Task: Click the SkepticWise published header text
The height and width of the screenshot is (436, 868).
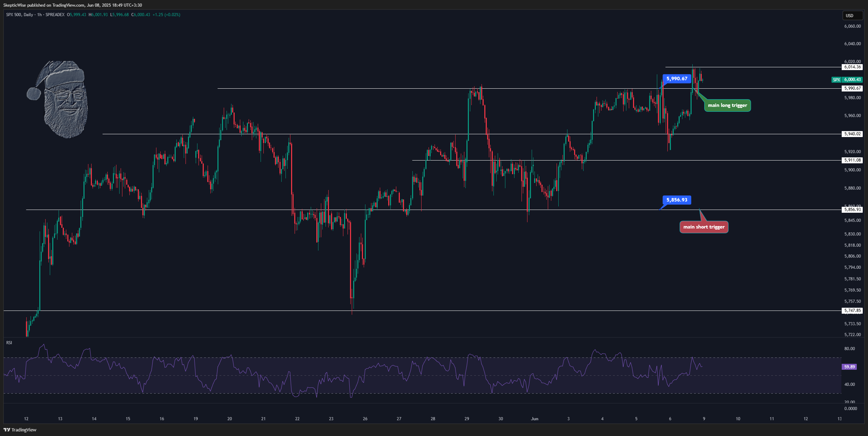Action: 73,5
